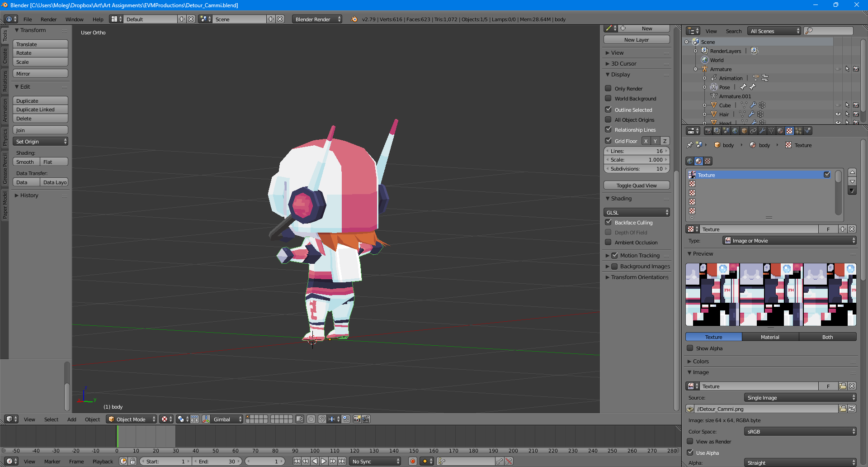This screenshot has width=868, height=467.
Task: Jump to the last frame in timeline
Action: 342,461
